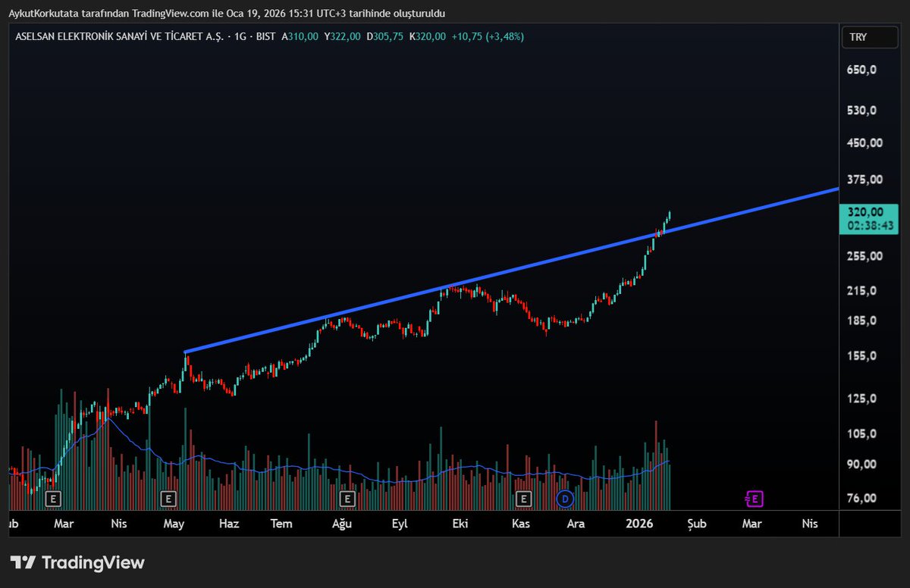Click the K320,00 close value
The image size is (910, 588).
[427, 36]
